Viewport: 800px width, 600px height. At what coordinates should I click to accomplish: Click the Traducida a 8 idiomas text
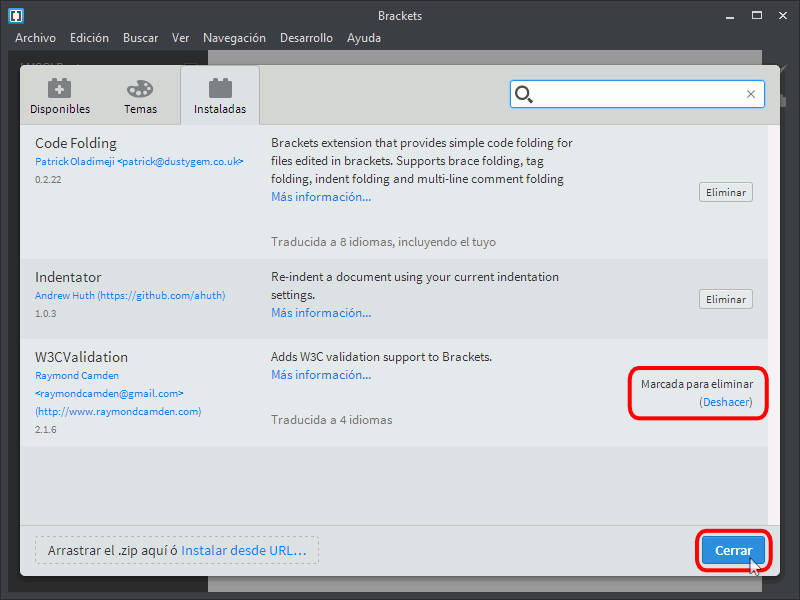click(x=383, y=242)
